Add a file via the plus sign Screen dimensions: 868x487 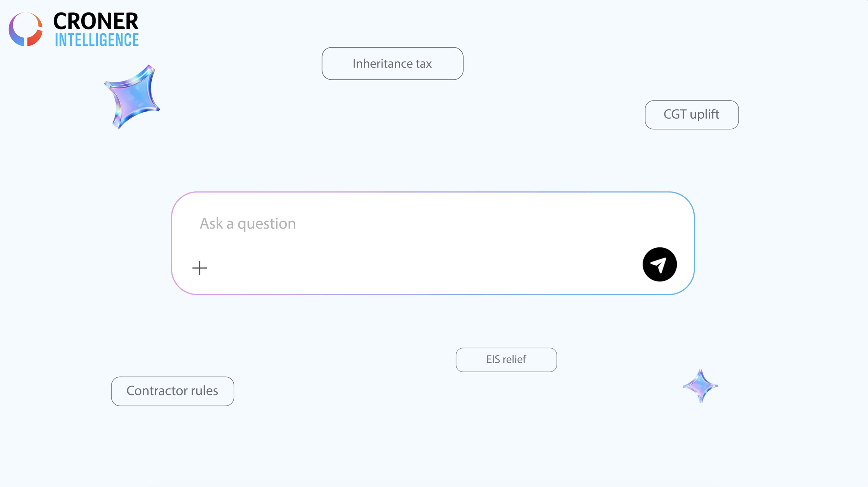point(200,268)
